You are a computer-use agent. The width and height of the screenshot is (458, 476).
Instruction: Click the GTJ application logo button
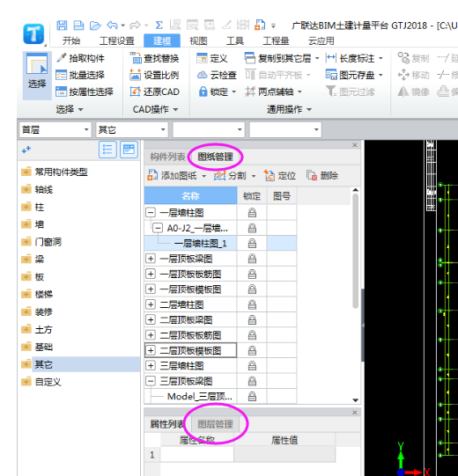(33, 34)
